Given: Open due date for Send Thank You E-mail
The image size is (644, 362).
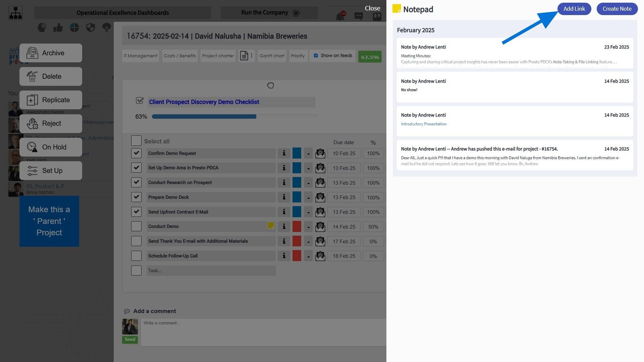Looking at the screenshot, I should tap(344, 241).
